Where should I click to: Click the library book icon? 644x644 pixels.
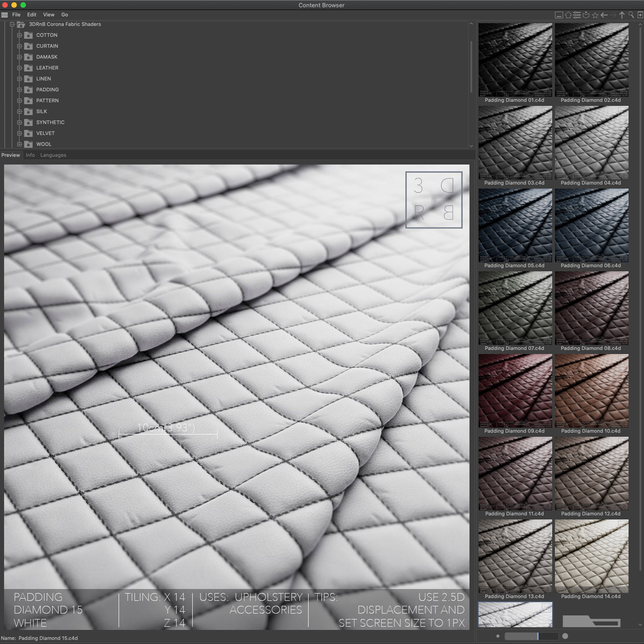pos(586,15)
